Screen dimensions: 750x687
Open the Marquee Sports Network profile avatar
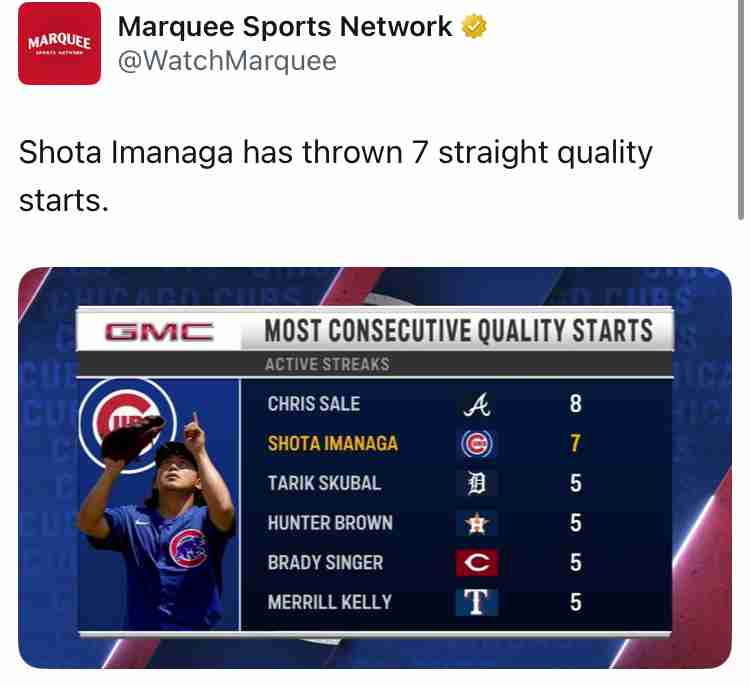[x=59, y=44]
